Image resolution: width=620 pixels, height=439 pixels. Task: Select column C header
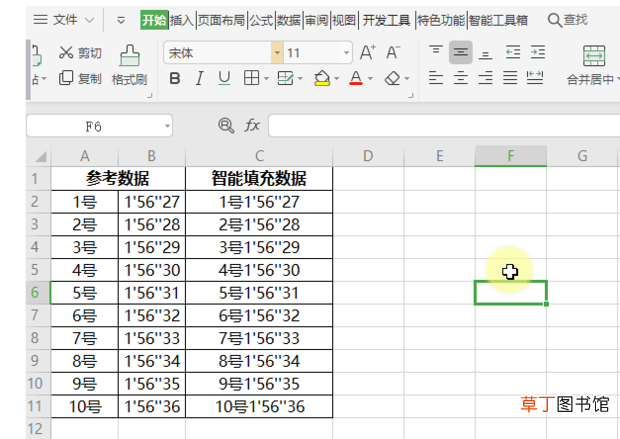point(259,156)
